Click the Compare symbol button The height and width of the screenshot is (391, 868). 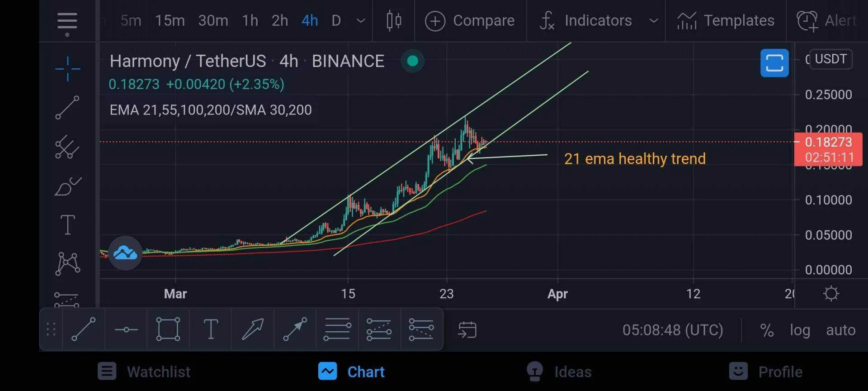click(470, 21)
